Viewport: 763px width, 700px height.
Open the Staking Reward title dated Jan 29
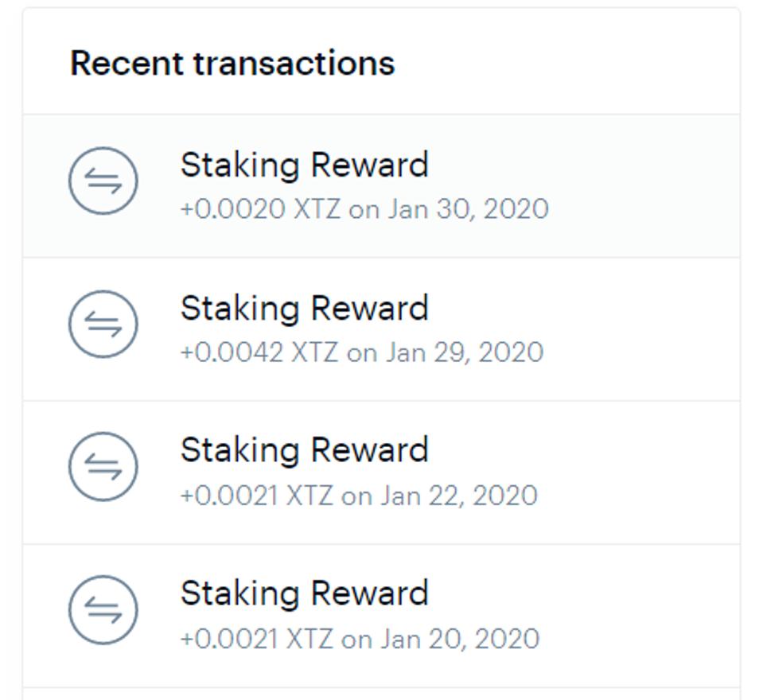[304, 309]
